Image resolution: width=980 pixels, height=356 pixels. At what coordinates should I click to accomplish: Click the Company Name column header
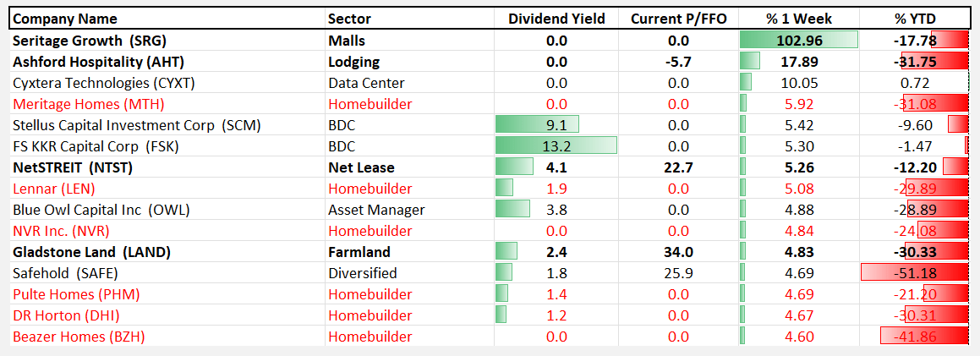tap(65, 19)
